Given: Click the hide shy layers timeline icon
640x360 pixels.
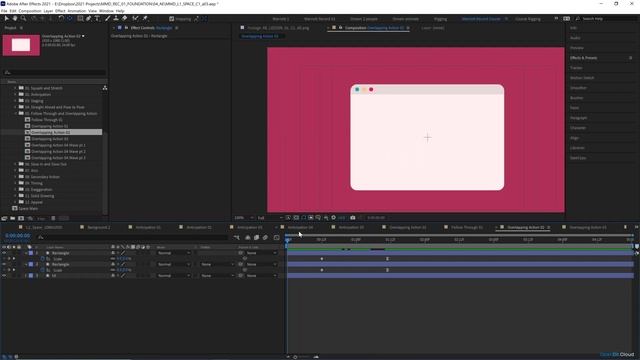Looking at the screenshot, I should click(x=247, y=237).
